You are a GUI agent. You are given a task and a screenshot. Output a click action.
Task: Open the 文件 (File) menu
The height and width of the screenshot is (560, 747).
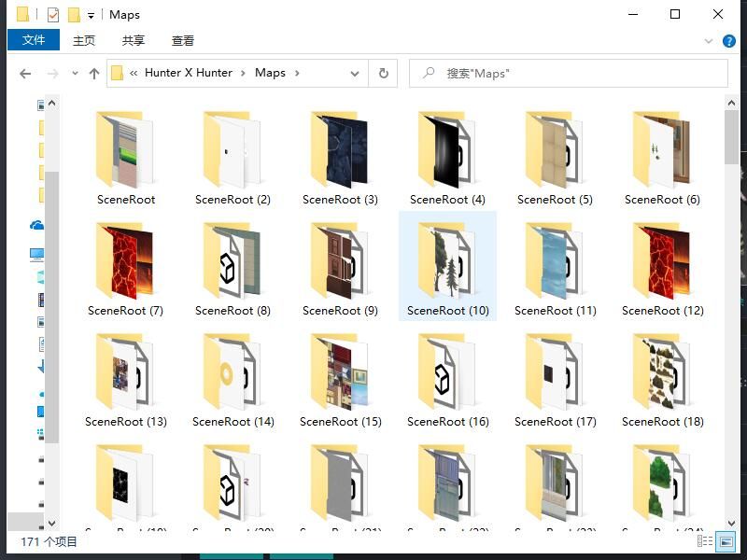pyautogui.click(x=34, y=40)
